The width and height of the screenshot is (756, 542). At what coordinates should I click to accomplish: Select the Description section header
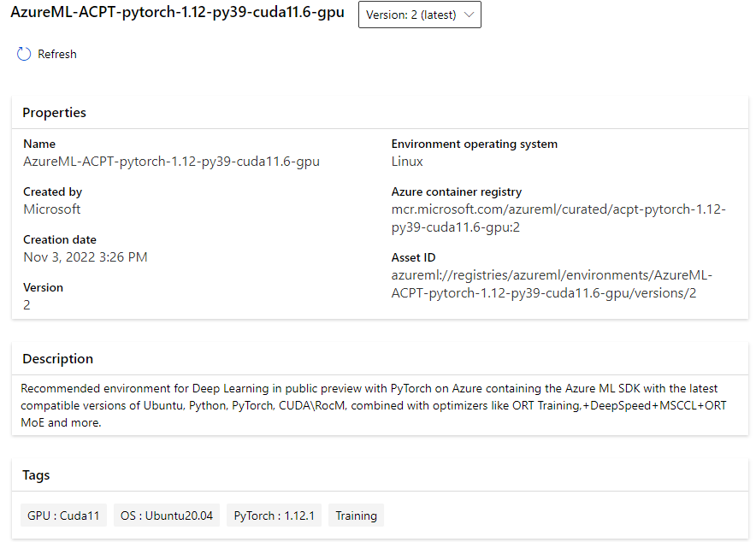tap(57, 359)
